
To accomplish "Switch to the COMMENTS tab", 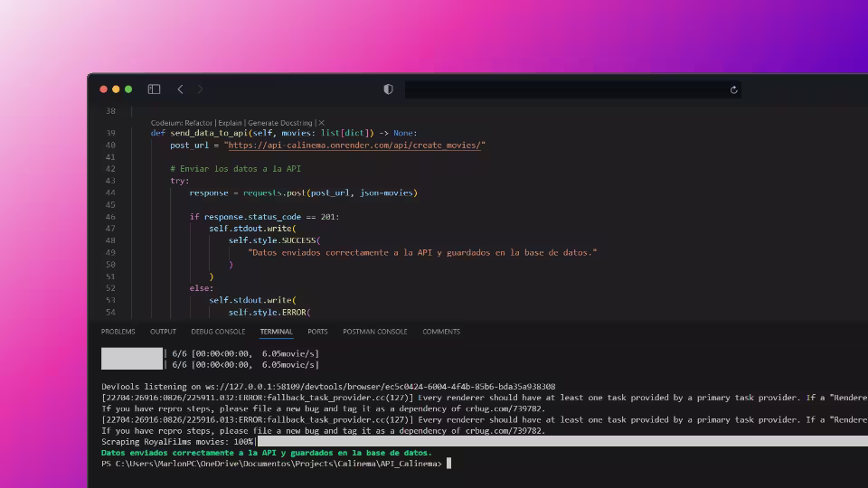I will click(x=441, y=332).
